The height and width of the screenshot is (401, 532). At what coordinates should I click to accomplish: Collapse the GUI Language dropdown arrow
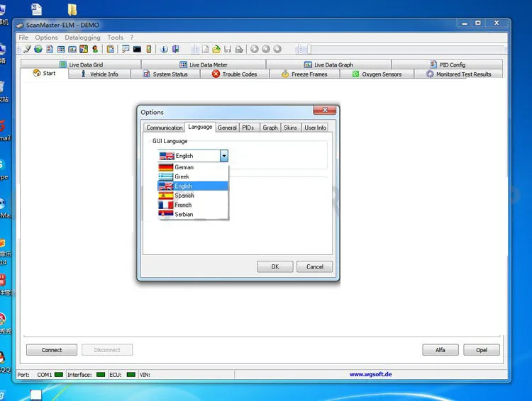coord(224,156)
